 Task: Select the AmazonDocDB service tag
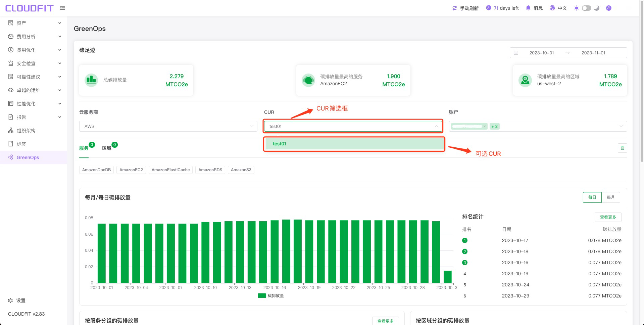[96, 170]
